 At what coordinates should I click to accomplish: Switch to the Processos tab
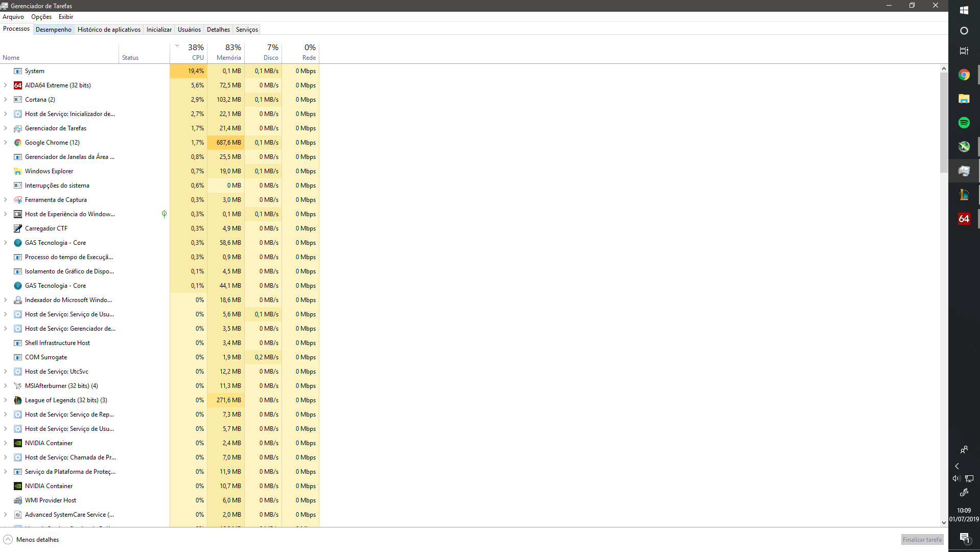coord(16,29)
